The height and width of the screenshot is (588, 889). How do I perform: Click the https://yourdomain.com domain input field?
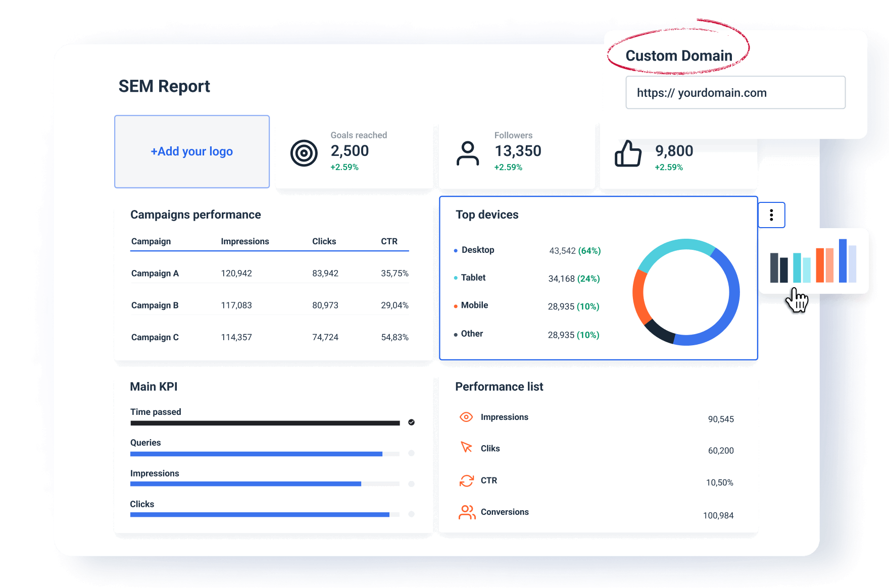735,93
